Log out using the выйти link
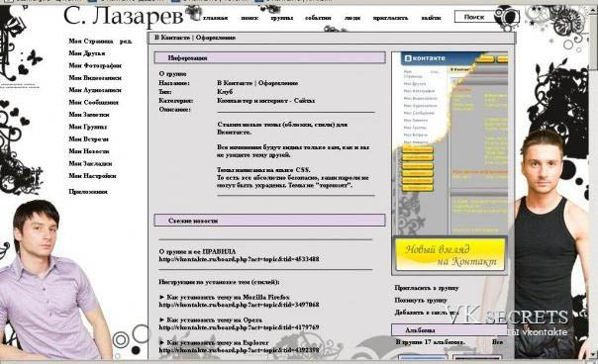This screenshot has height=364, width=598. coord(431,18)
